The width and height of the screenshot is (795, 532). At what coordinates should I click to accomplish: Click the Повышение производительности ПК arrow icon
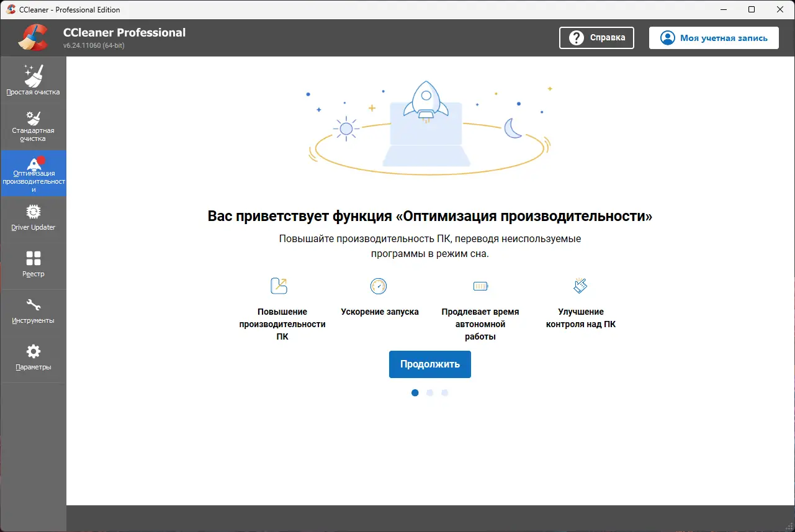tap(279, 286)
